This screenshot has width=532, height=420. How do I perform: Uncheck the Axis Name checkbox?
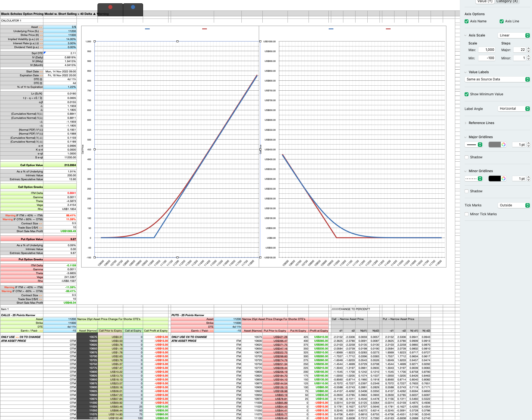click(x=467, y=21)
